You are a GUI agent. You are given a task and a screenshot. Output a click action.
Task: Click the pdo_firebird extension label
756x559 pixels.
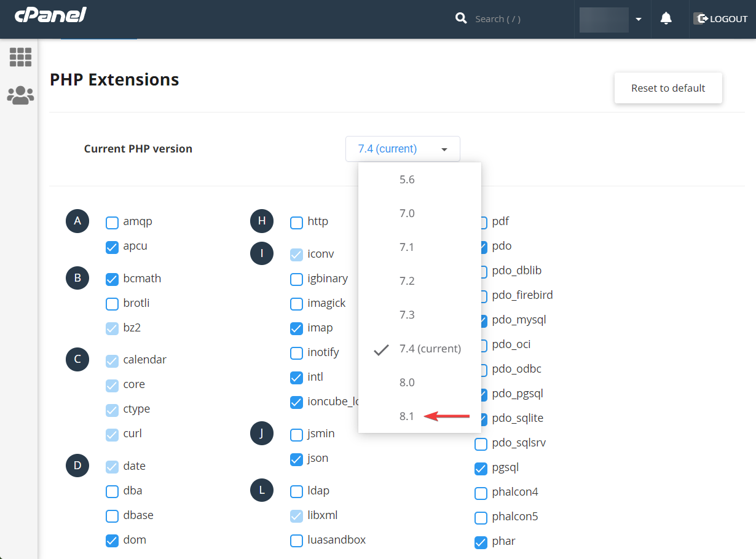pos(522,295)
